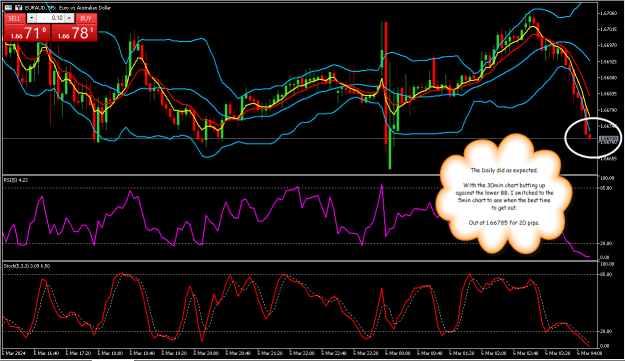This screenshot has width=625, height=361.
Task: Click the 1.66925 price scale label
Action: coord(608,62)
